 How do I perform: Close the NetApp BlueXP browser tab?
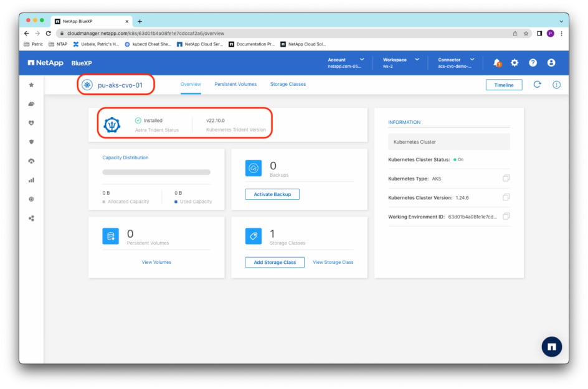point(126,21)
